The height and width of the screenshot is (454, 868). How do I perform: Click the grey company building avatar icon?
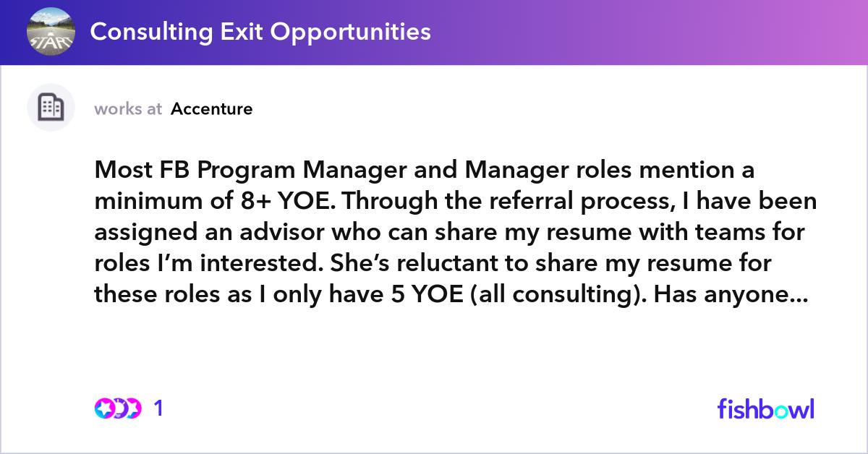click(x=51, y=108)
